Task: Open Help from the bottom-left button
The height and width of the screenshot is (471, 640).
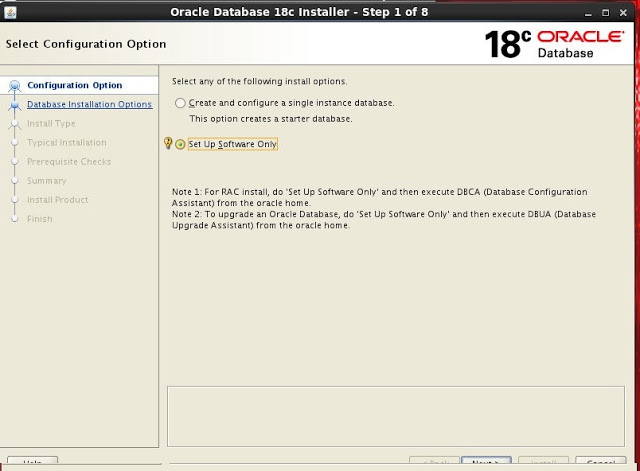Action: 32,463
